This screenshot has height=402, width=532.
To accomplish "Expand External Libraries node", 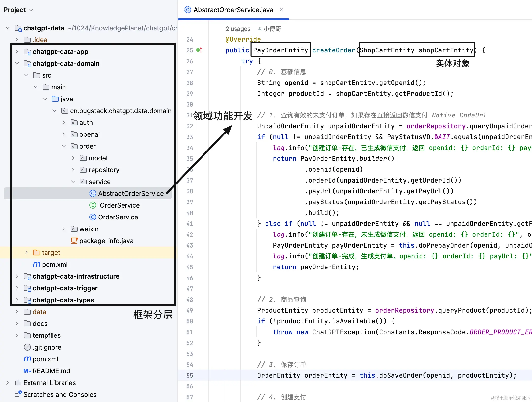I will pyautogui.click(x=8, y=383).
